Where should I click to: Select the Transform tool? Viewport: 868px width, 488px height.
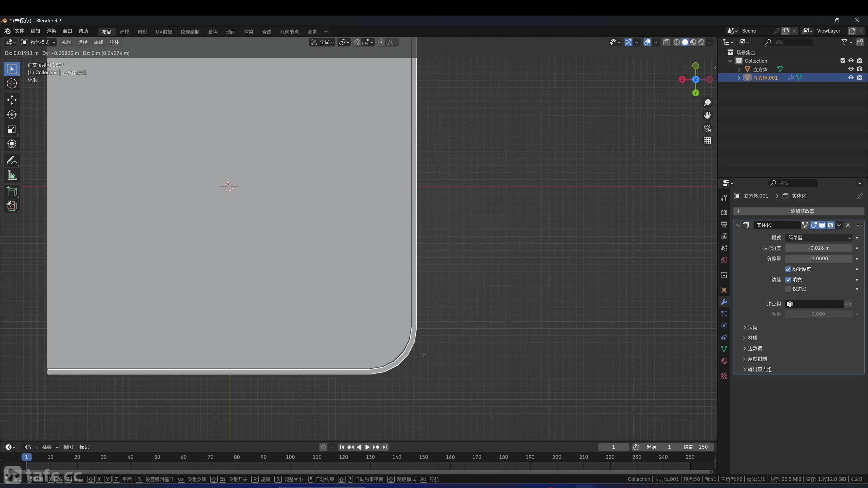(12, 144)
